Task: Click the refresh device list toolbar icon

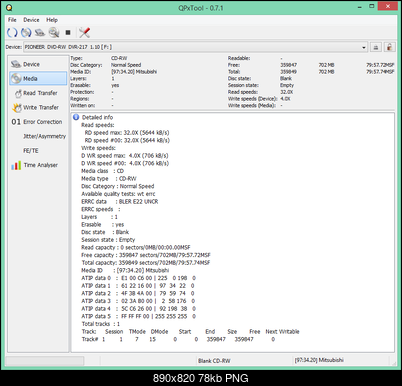Action: (x=12, y=32)
